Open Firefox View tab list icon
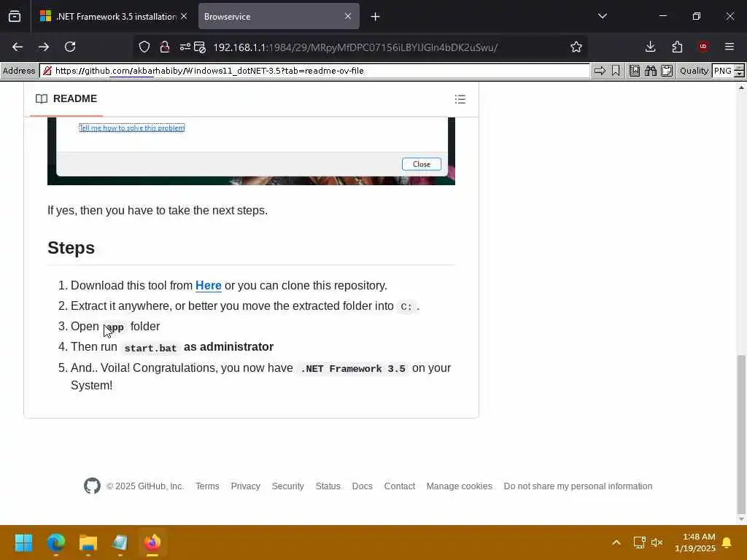This screenshot has height=560, width=747. (15, 16)
